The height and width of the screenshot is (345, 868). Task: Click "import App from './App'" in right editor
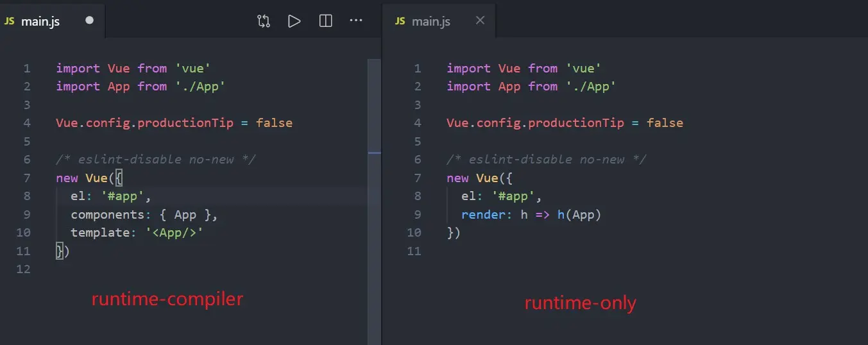(531, 87)
